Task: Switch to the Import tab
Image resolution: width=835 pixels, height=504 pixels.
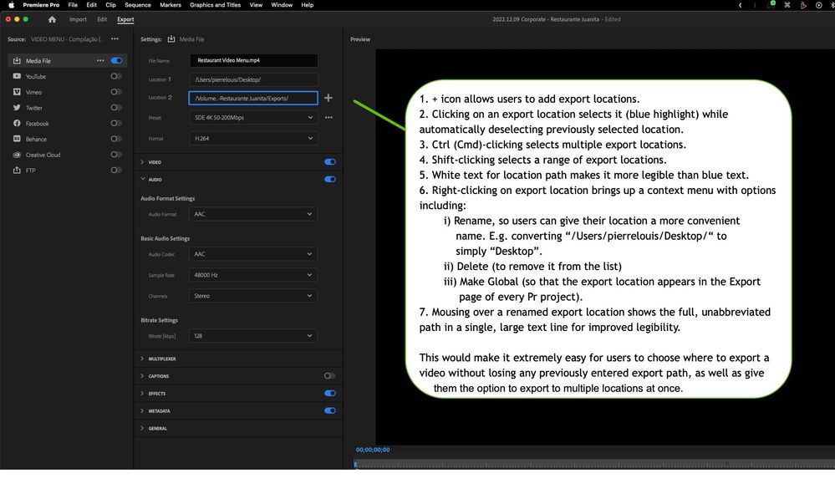Action: point(78,19)
